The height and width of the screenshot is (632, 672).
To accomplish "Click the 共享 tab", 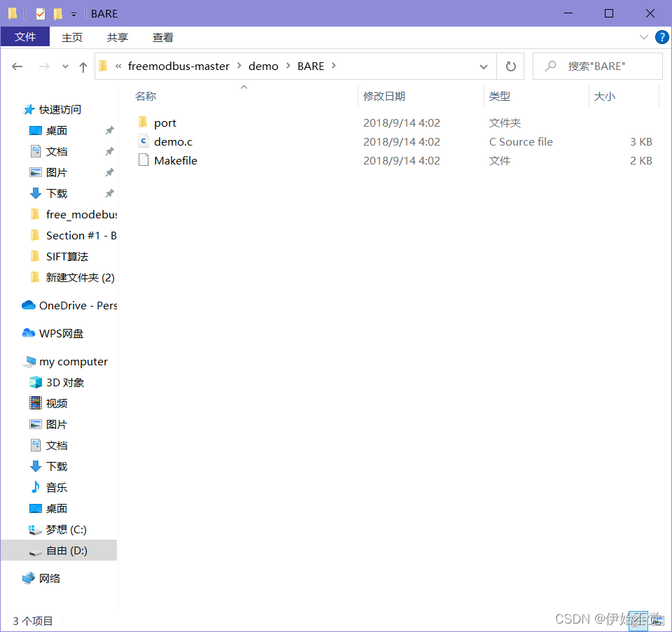I will pos(117,37).
